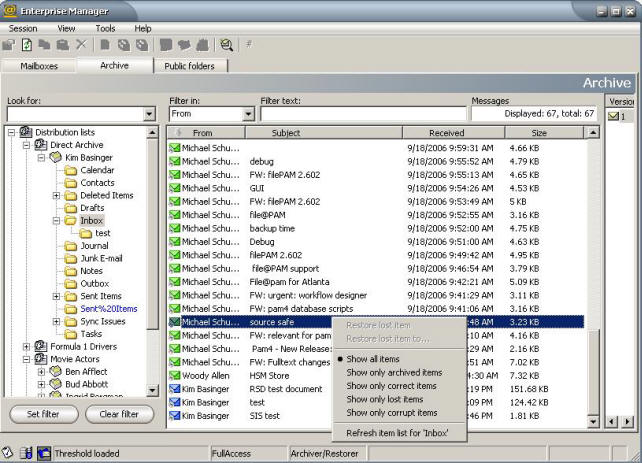Viewport: 642px width, 463px height.
Task: Select the 'RSD test document' message row
Action: 376,389
